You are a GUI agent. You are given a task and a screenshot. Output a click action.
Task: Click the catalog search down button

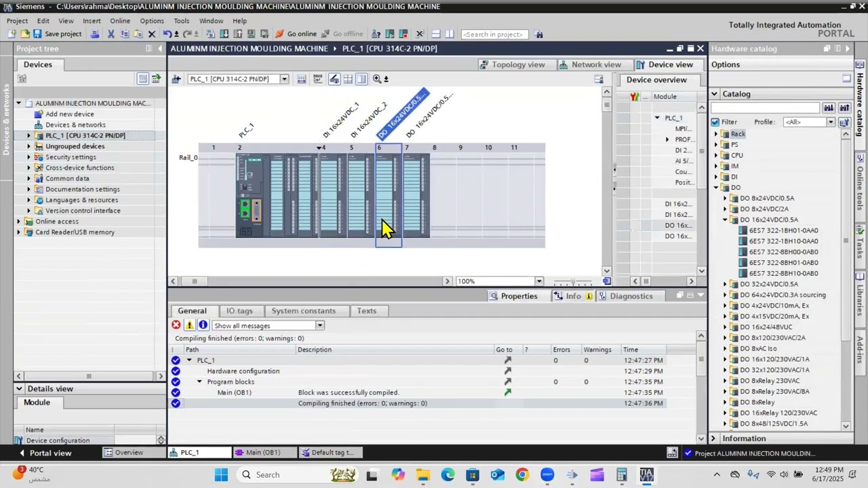(x=829, y=108)
